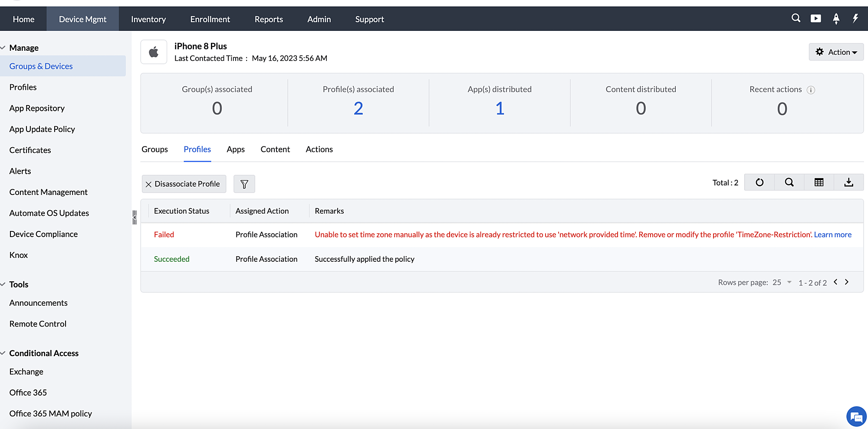The image size is (868, 429).
Task: Follow the Learn more link in remarks
Action: point(832,234)
